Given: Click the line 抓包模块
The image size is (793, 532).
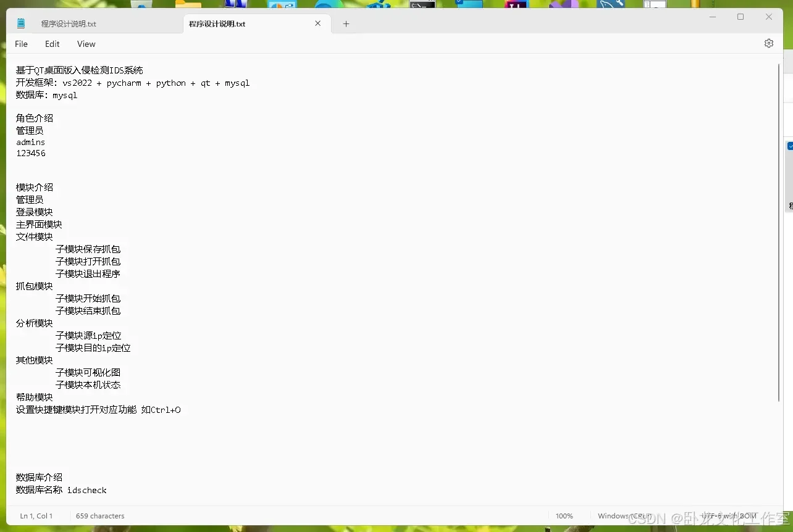Looking at the screenshot, I should point(35,286).
